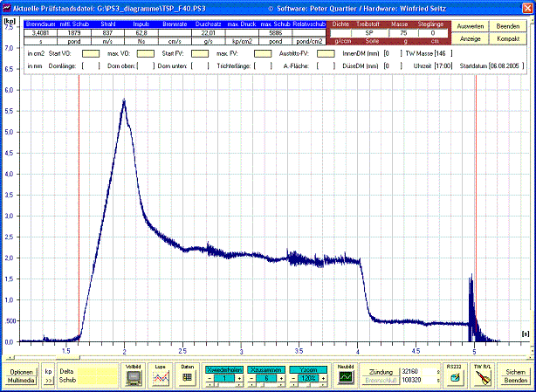Viewport: 536px width, 392px height.
Task: Click the Strahl value 837
Action: (x=107, y=33)
